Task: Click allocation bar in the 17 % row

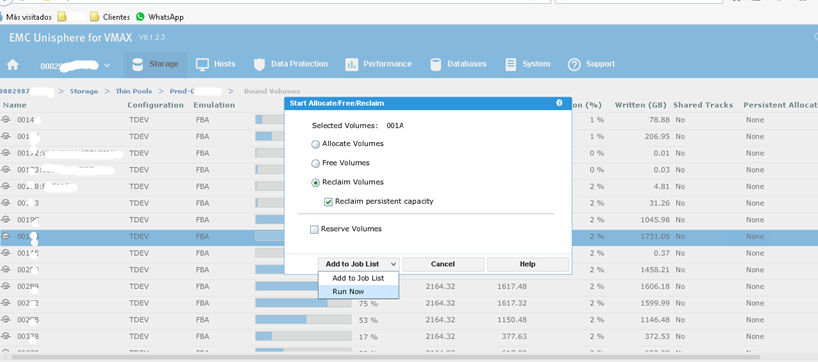Action: (x=303, y=337)
